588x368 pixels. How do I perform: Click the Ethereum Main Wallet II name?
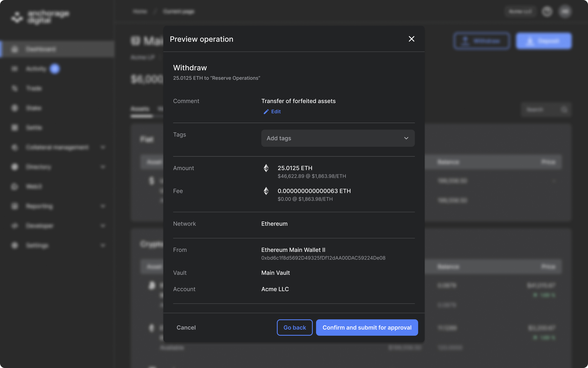pos(293,250)
